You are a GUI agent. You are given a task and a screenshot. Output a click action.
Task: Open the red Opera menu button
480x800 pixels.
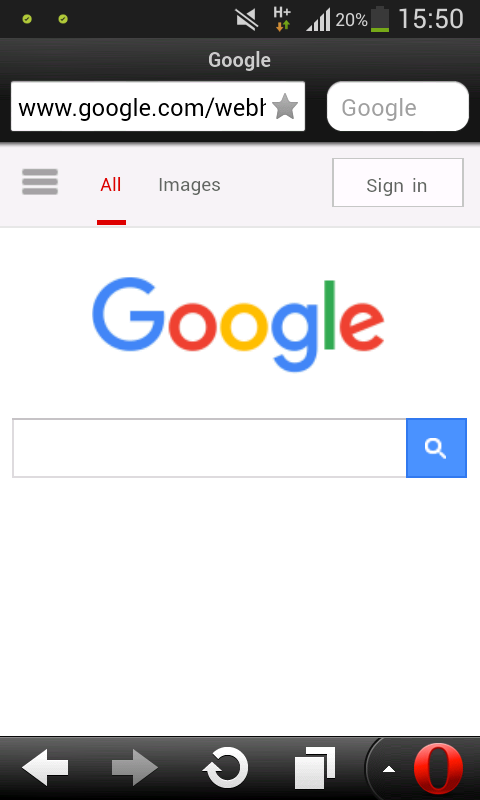click(438, 769)
